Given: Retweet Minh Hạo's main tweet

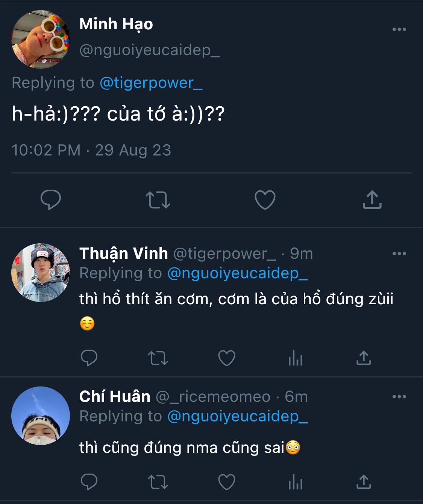Looking at the screenshot, I should (158, 199).
